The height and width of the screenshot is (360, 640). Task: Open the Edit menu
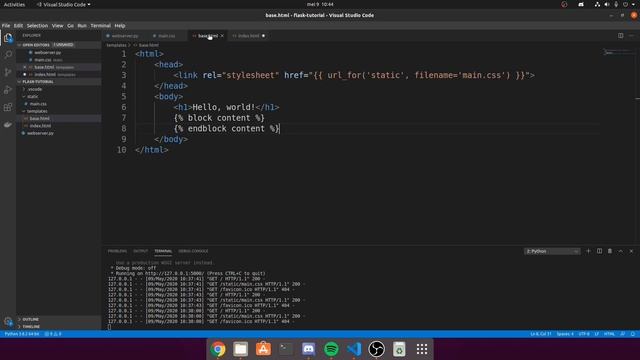pos(18,25)
